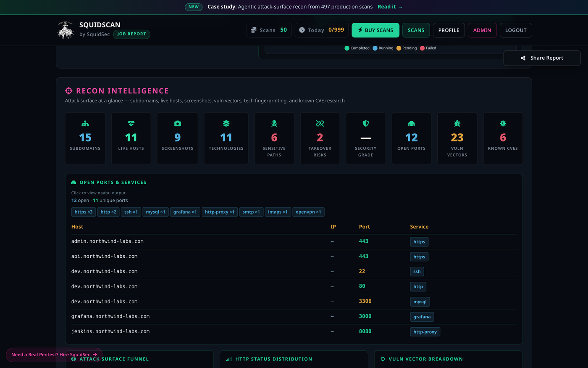
Task: Click the Buy Scans button
Action: click(375, 30)
